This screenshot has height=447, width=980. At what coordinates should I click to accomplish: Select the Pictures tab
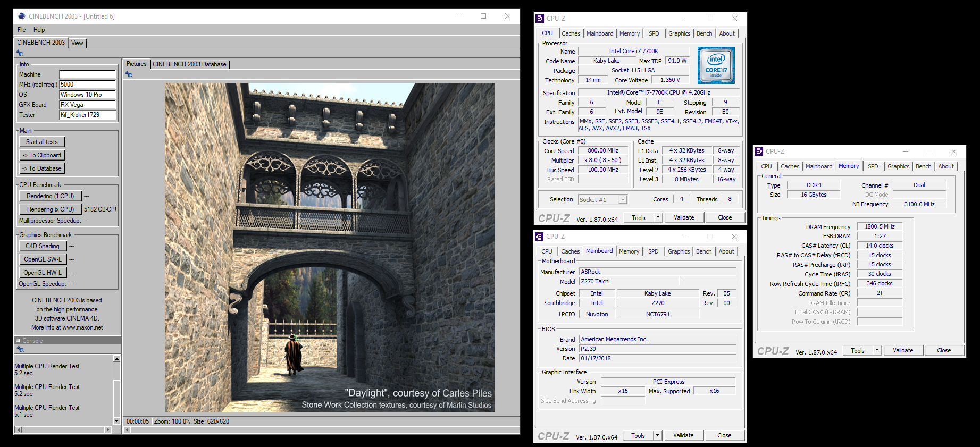click(x=136, y=64)
